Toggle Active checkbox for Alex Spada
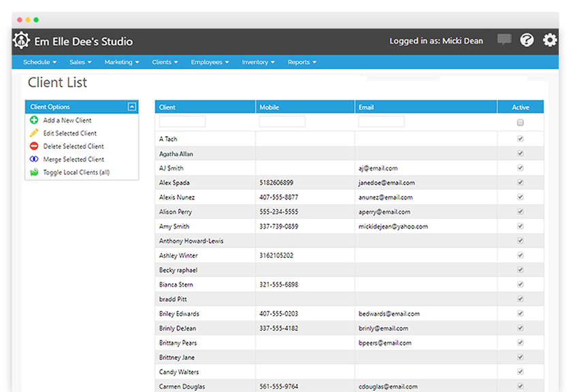 (520, 182)
